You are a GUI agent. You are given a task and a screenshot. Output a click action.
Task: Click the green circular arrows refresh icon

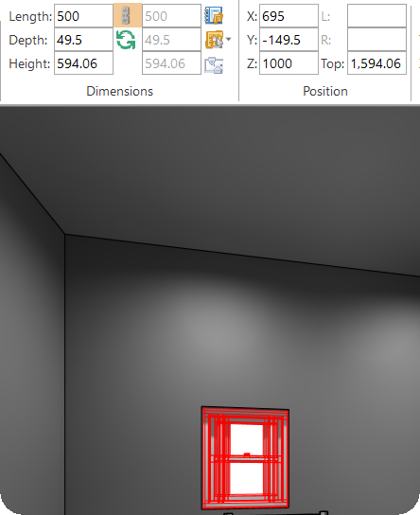(x=126, y=40)
